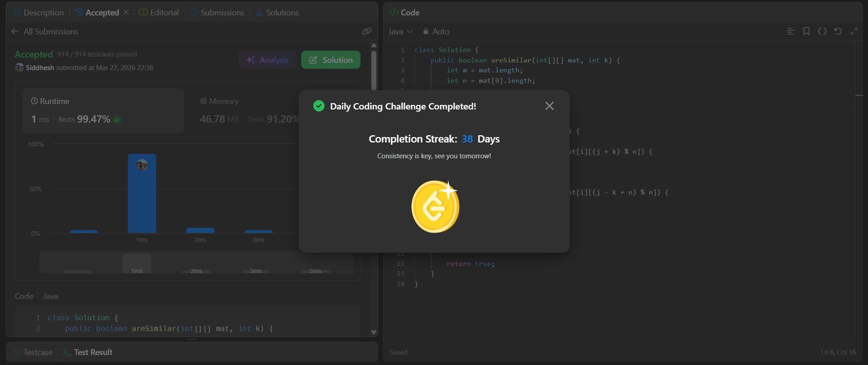Open the Java language dropdown
Viewport: 868px width, 365px height.
[400, 31]
